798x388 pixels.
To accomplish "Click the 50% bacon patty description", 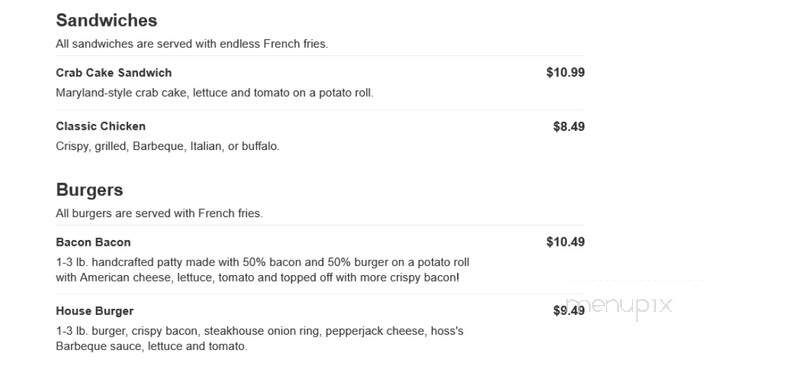I will (263, 270).
